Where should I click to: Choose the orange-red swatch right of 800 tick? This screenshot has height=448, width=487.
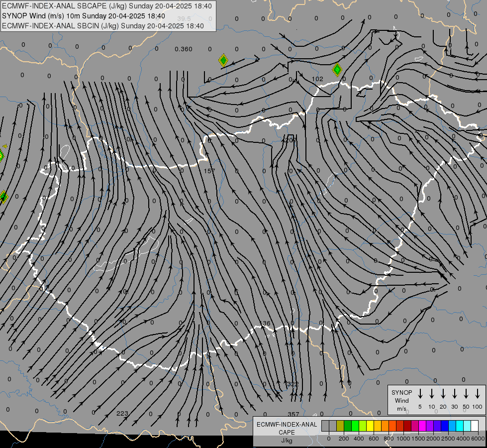point(392,426)
